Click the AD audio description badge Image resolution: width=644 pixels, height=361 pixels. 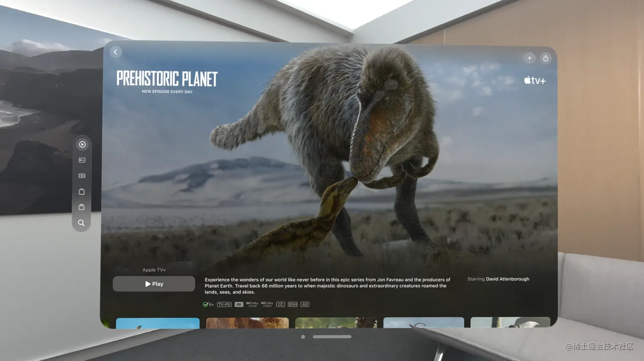(305, 304)
